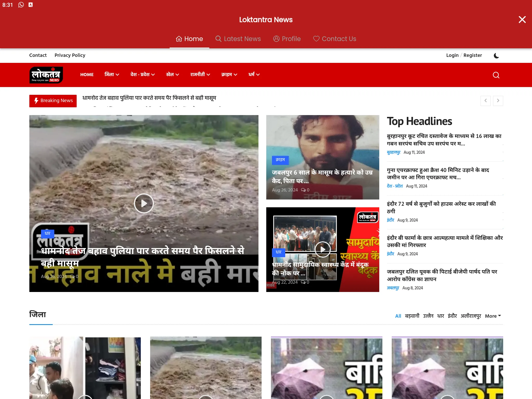The height and width of the screenshot is (399, 532).
Task: Click the बुरहानपुर category tag under headline
Action: click(394, 152)
